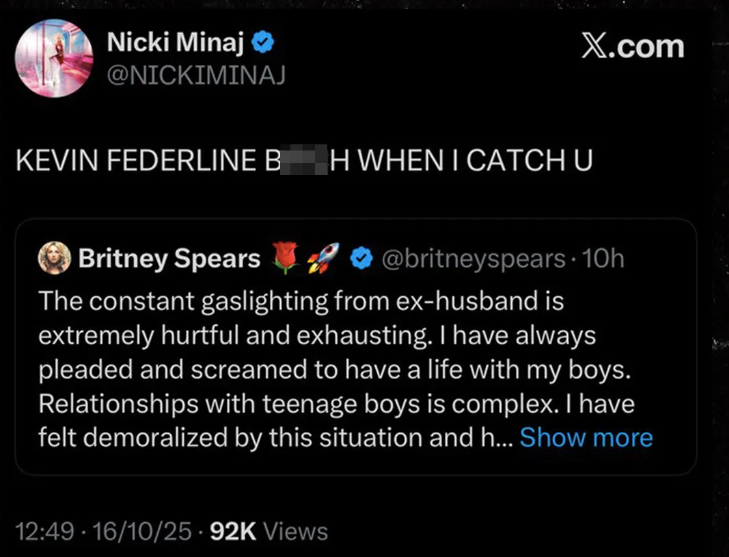
Task: Click the rocket emoji icon
Action: click(320, 258)
